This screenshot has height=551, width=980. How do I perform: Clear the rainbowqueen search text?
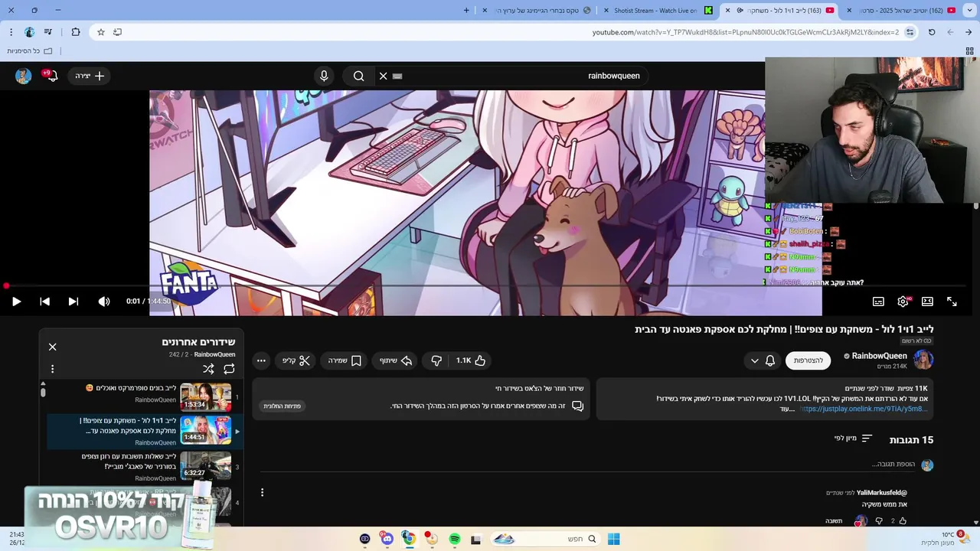(384, 76)
